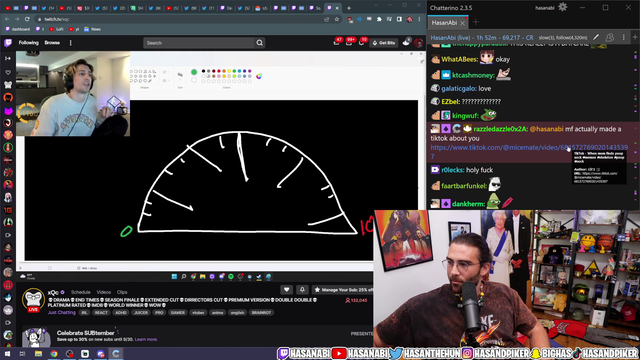Viewport: 640px width, 360px height.
Task: Open the yt bookmark
Action: tap(74, 29)
